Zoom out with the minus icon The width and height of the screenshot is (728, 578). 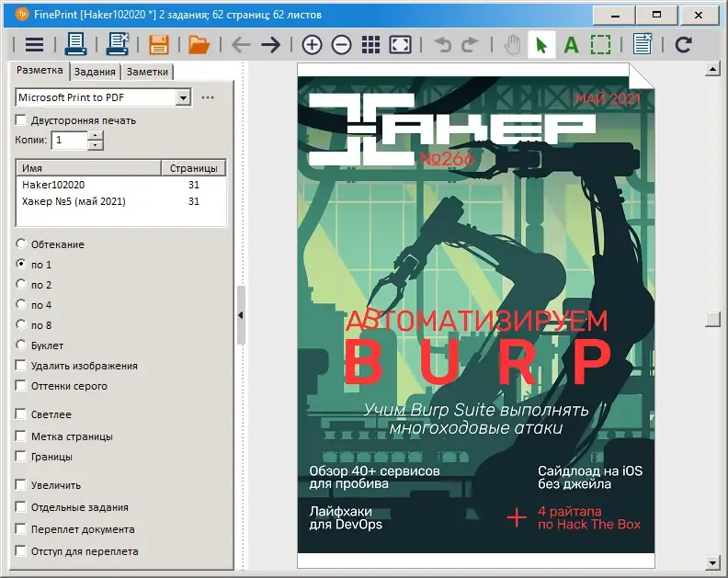(x=341, y=45)
